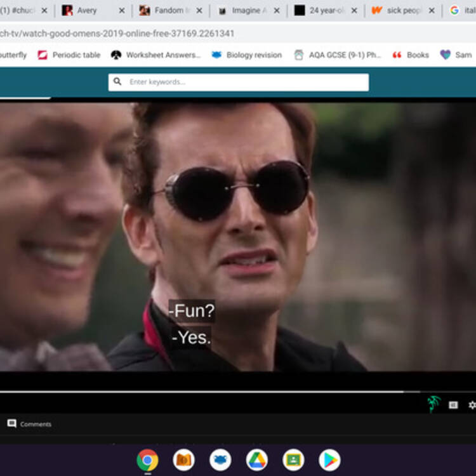Close the sick people tab

432,11
